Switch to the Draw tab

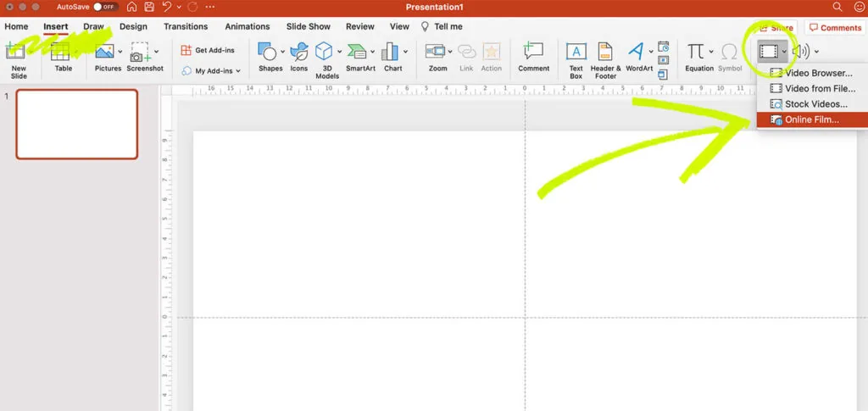[93, 26]
